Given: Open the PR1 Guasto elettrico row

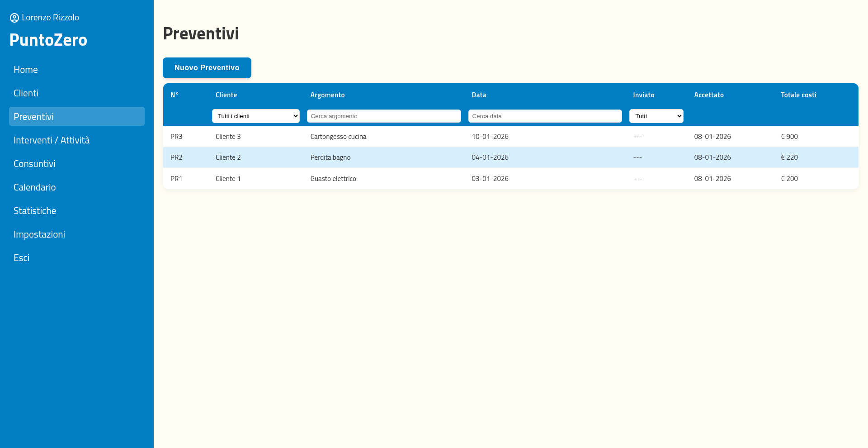Looking at the screenshot, I should 333,179.
